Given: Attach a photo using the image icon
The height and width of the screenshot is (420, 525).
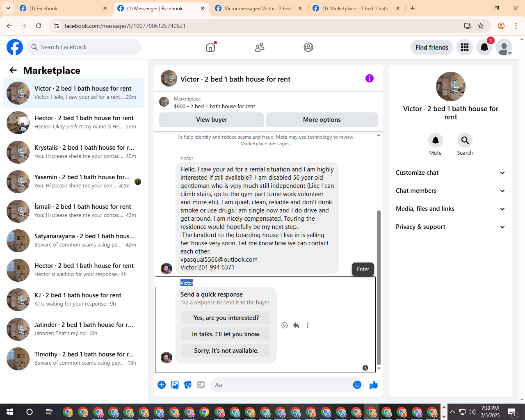Looking at the screenshot, I should (175, 385).
